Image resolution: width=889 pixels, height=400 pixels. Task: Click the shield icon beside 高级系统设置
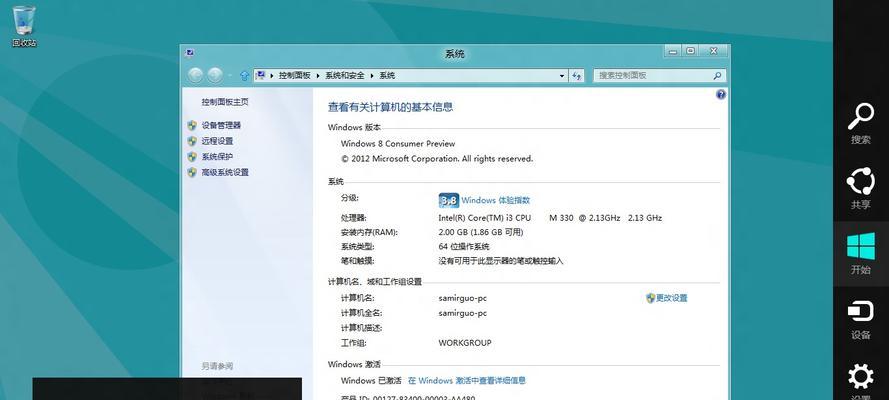(x=192, y=172)
